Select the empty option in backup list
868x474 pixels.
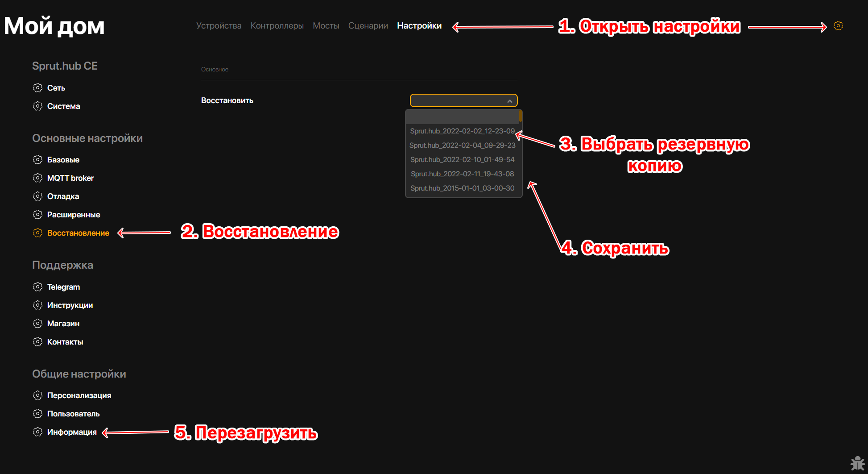point(462,117)
